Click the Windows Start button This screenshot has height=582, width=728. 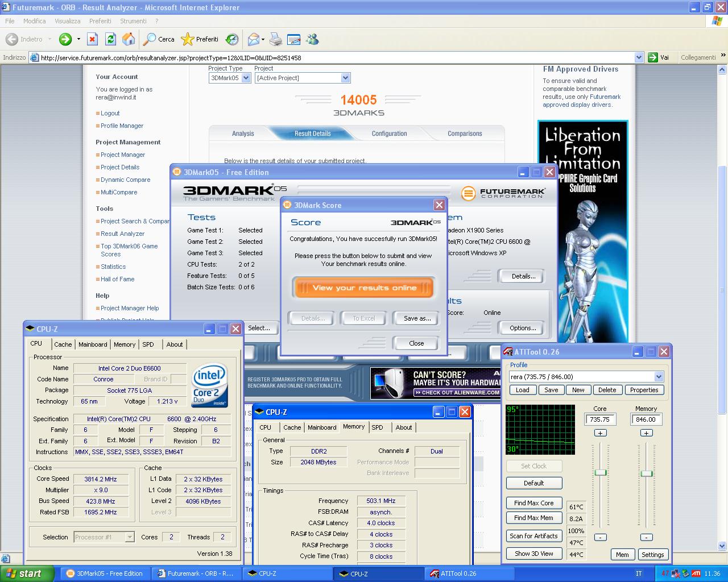pyautogui.click(x=27, y=573)
